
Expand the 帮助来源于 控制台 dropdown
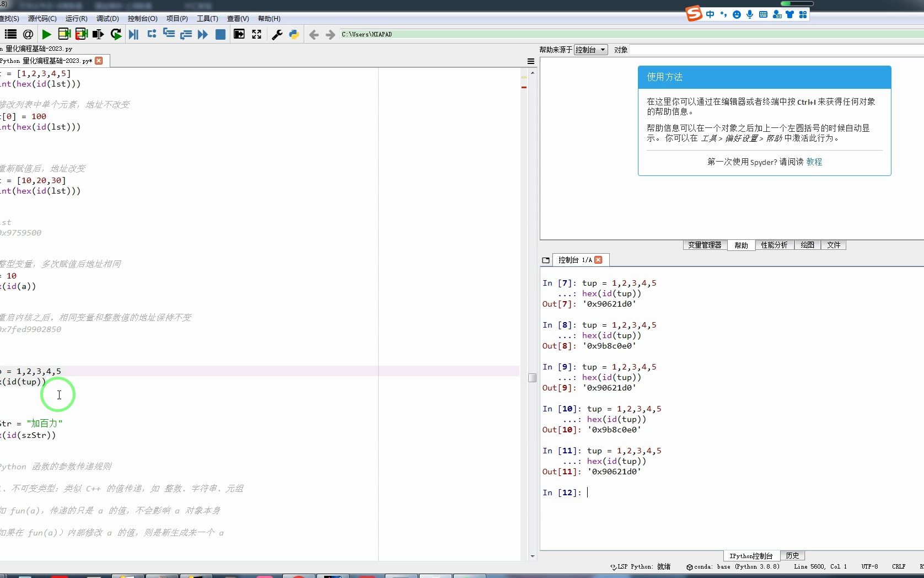590,50
